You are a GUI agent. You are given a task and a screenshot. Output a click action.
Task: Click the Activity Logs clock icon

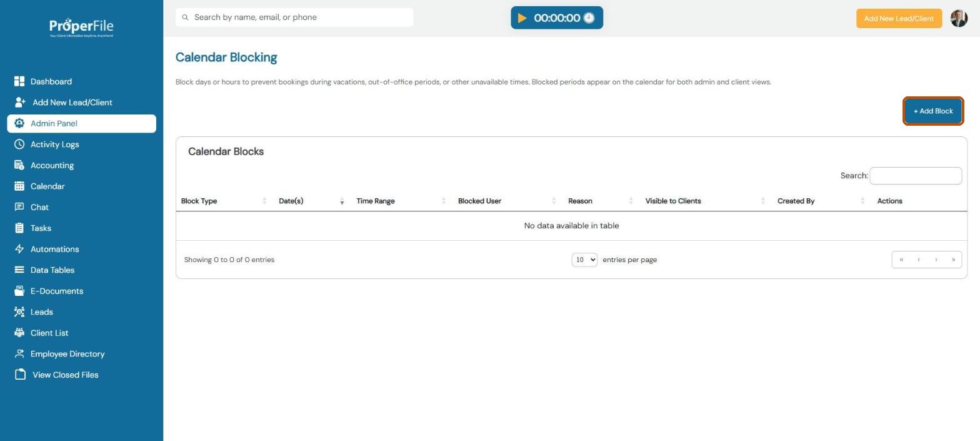pyautogui.click(x=19, y=144)
